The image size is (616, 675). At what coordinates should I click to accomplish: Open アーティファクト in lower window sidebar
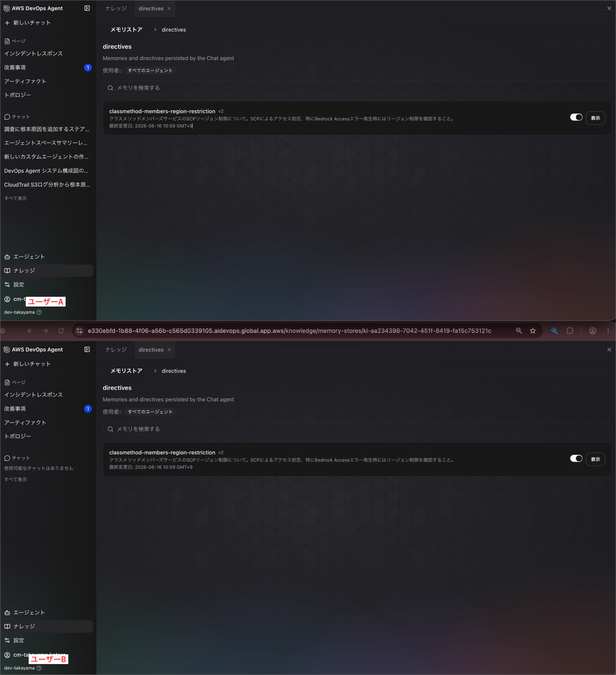25,423
